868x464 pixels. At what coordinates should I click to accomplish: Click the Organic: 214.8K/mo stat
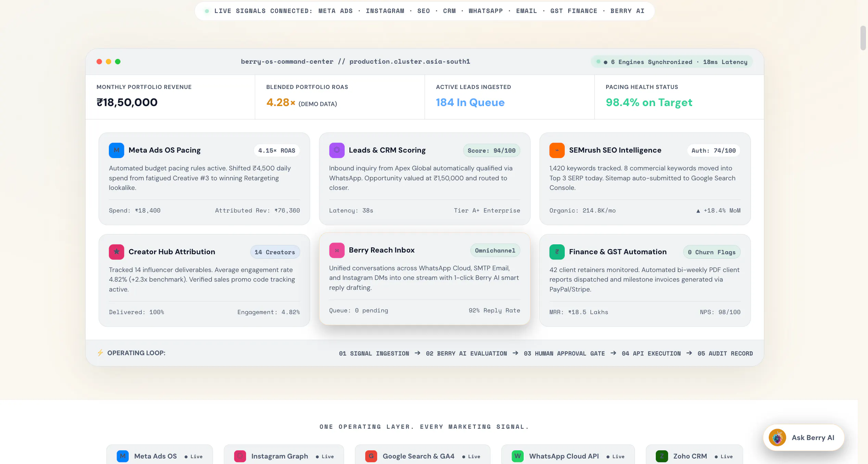pyautogui.click(x=583, y=210)
